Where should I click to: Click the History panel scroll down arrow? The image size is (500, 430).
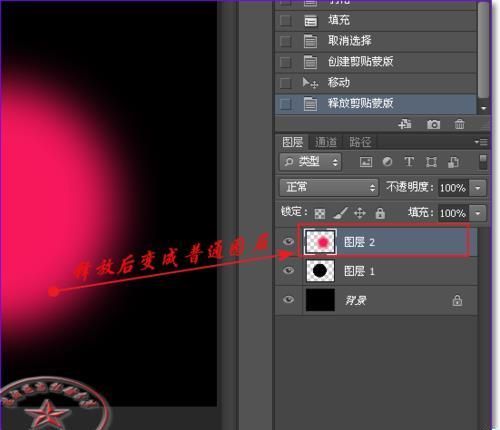click(x=484, y=108)
